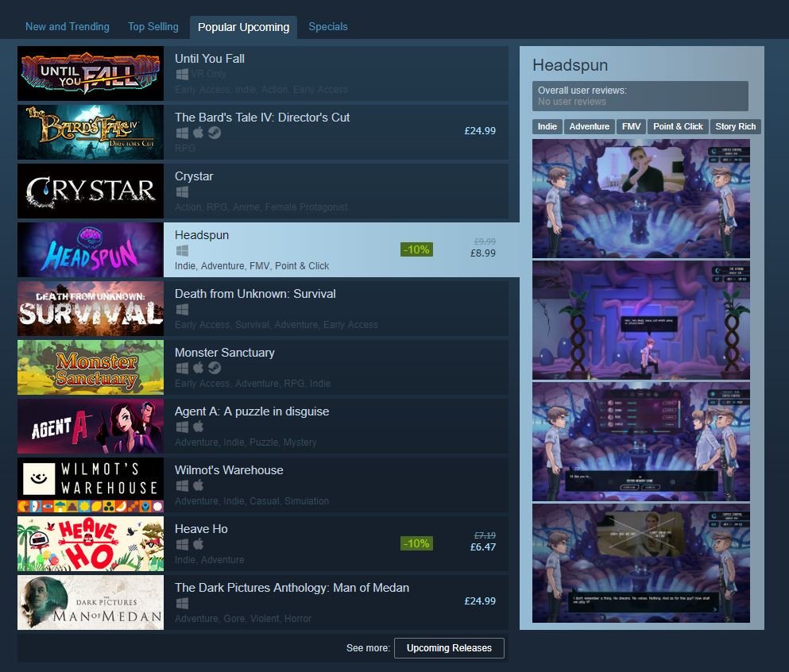This screenshot has height=672, width=789.
Task: Click the Windows icon under Wilmot's Warehouse
Action: [182, 486]
